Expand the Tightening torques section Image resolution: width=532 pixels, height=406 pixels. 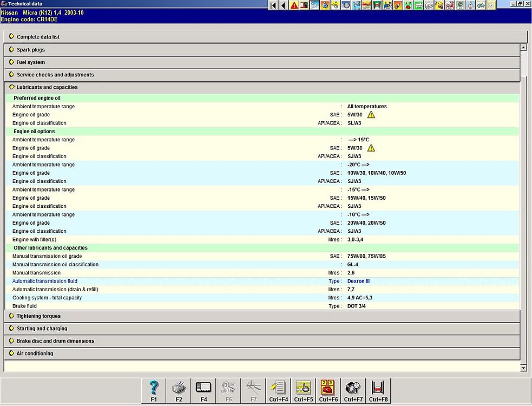[x=262, y=316]
